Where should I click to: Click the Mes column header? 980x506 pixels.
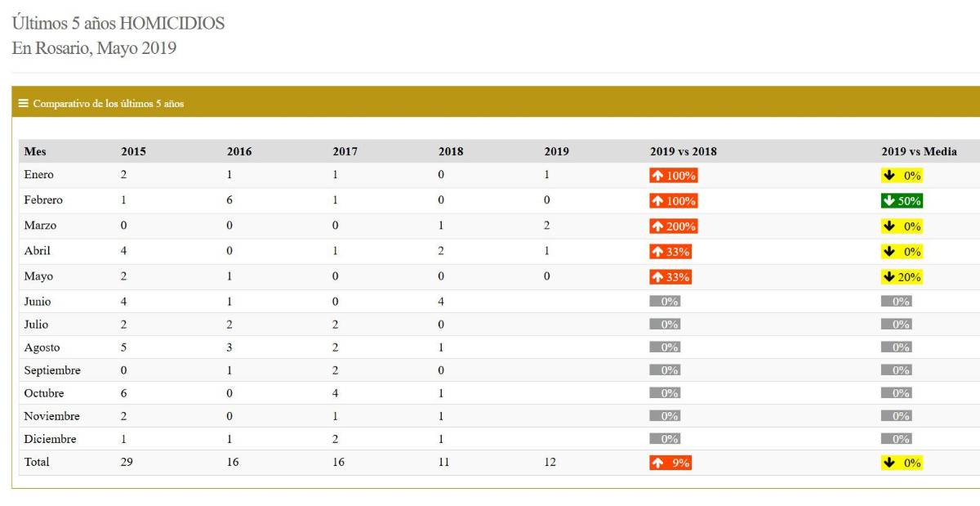pos(35,151)
